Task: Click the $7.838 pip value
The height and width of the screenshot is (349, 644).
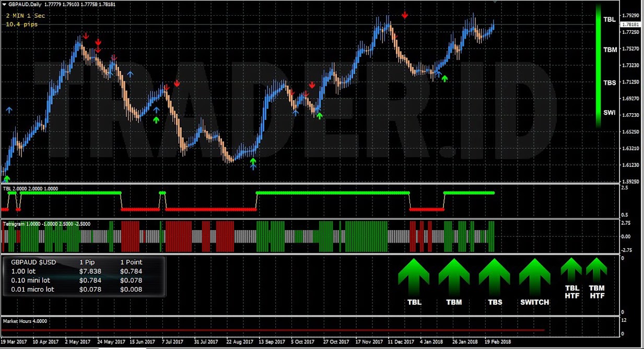Action: pyautogui.click(x=90, y=271)
